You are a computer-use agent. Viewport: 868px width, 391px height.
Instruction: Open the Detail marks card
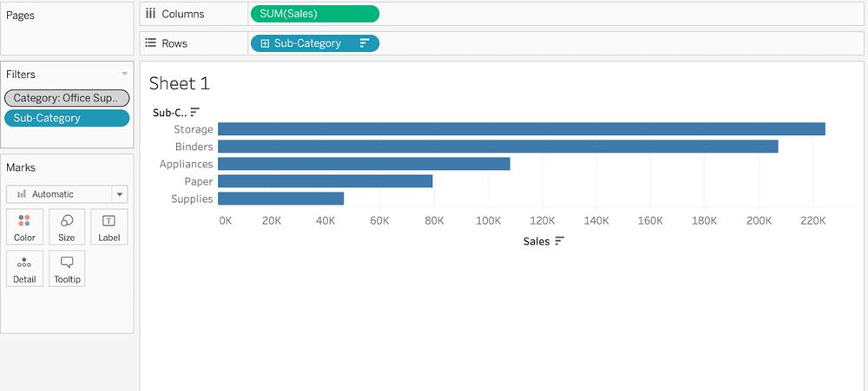24,268
